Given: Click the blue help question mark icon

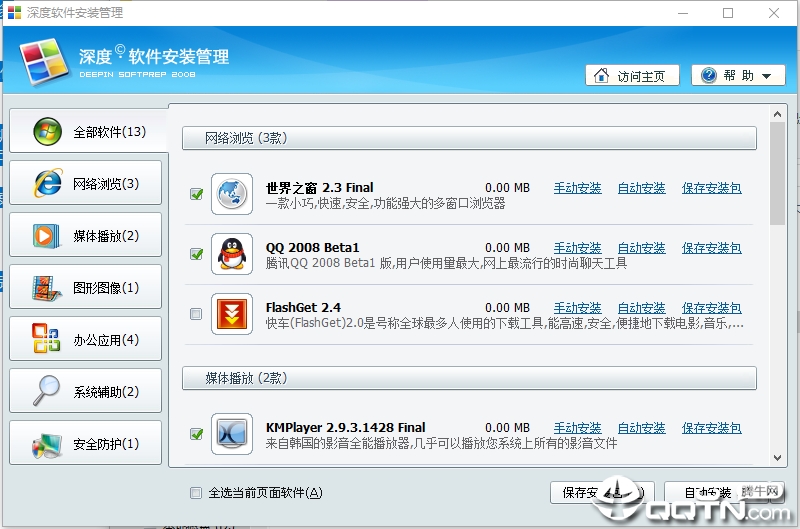Looking at the screenshot, I should tap(709, 75).
